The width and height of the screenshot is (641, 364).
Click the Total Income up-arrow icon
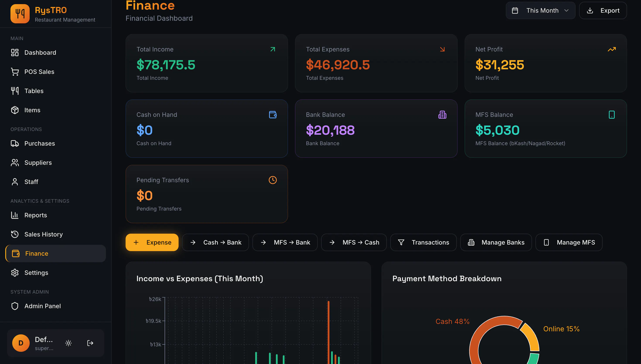click(x=273, y=49)
